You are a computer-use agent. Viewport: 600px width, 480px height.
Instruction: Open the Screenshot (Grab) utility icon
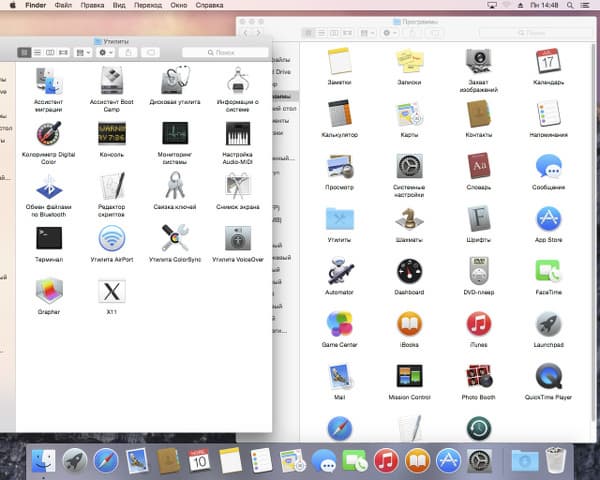point(238,186)
